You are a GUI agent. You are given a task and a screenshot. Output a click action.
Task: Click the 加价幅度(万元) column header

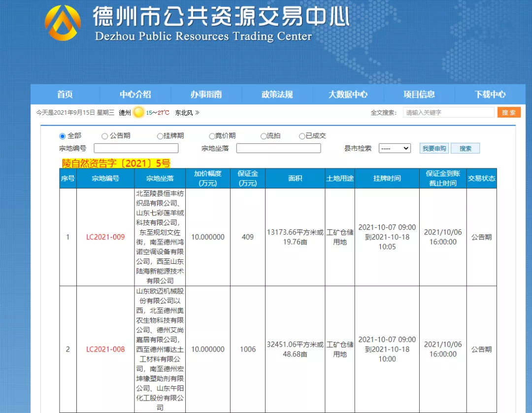(x=208, y=178)
